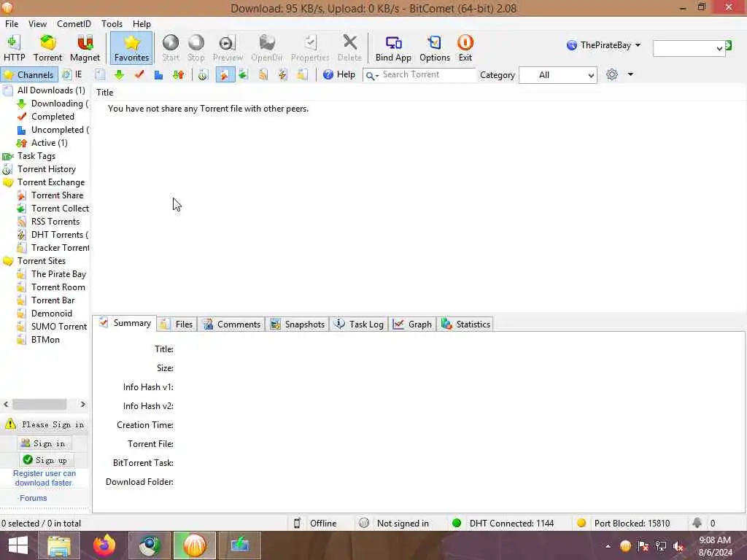This screenshot has width=747, height=560.
Task: Click Register user can download faster link
Action: pos(44,478)
